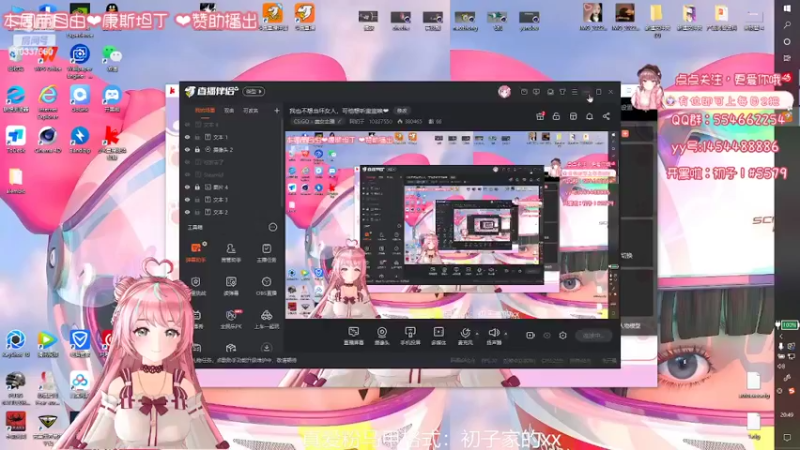Screen dimensions: 800x450
Task: Open the 上车一起玩 tool
Action: click(266, 319)
